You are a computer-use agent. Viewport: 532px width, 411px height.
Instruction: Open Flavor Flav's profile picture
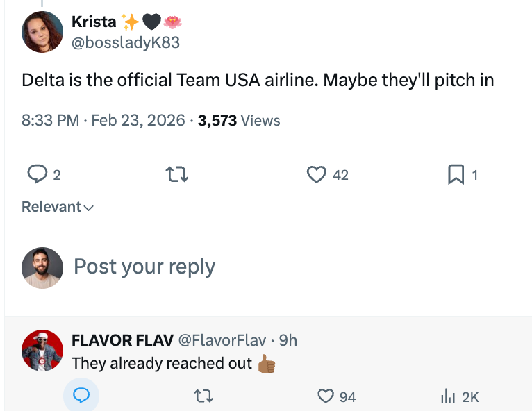(42, 351)
